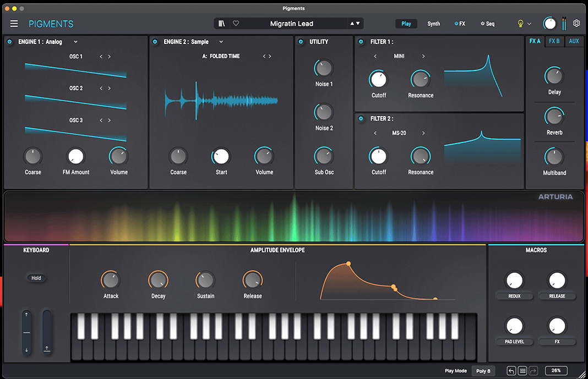
Task: Click the Filter 1 Cutoff knob
Action: [378, 79]
